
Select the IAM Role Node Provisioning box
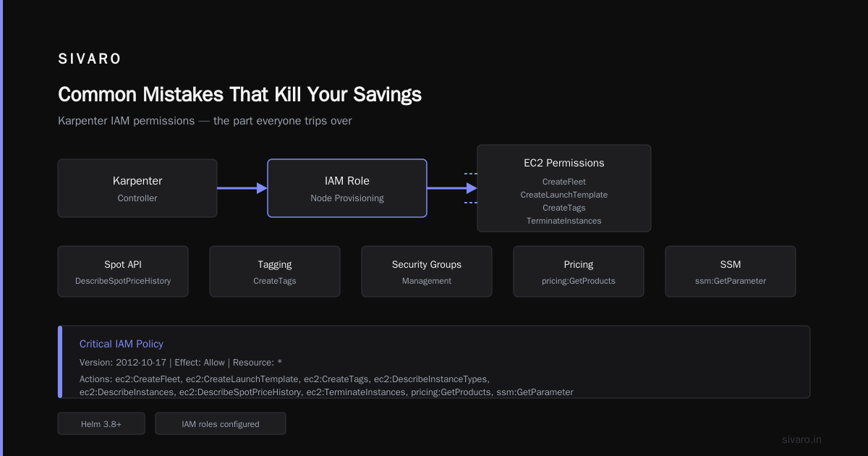click(347, 188)
